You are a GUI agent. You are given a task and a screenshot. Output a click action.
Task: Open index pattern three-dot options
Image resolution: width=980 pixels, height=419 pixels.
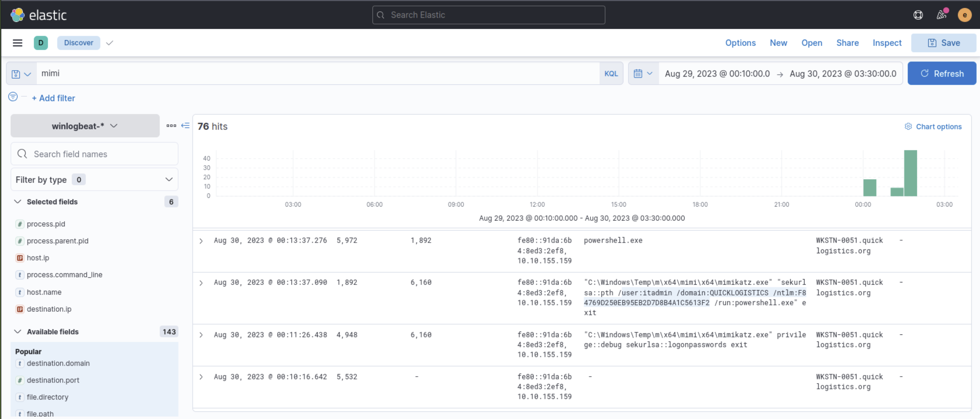click(x=171, y=126)
